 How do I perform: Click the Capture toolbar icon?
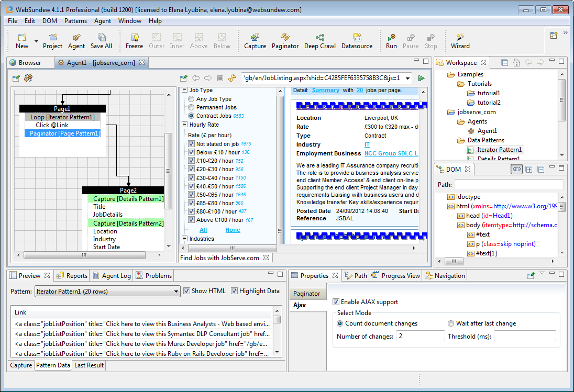(255, 41)
